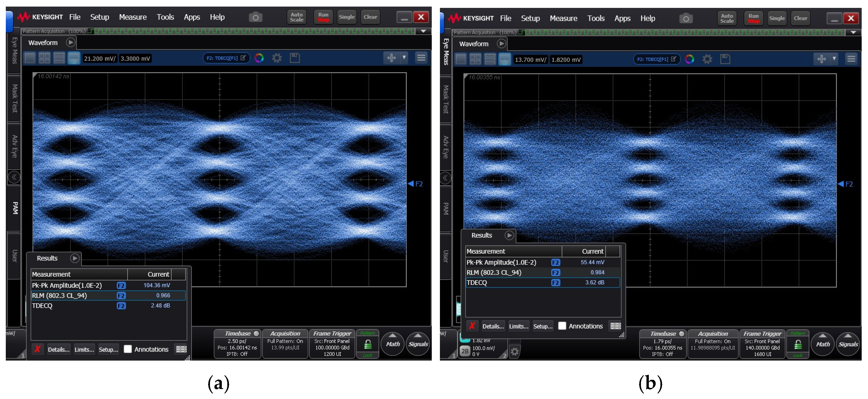Open the Math panel in window (a)
This screenshot has height=399, width=868.
click(393, 344)
